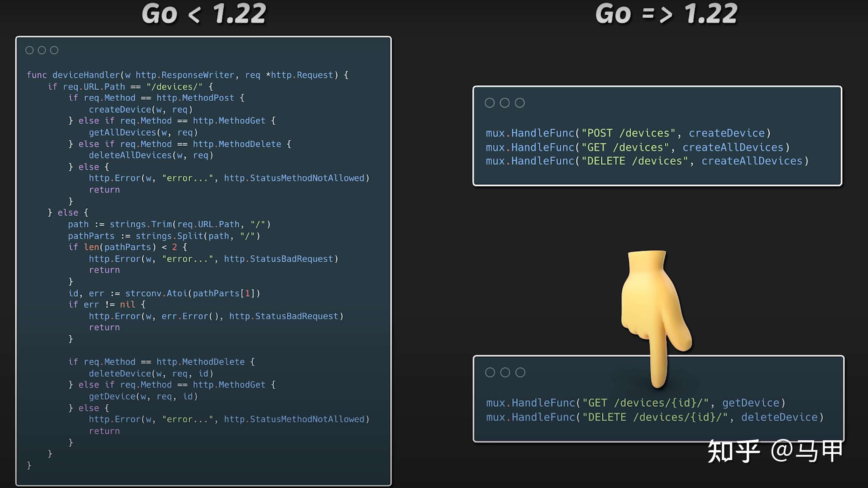Click third circle in top-right code window

[520, 103]
